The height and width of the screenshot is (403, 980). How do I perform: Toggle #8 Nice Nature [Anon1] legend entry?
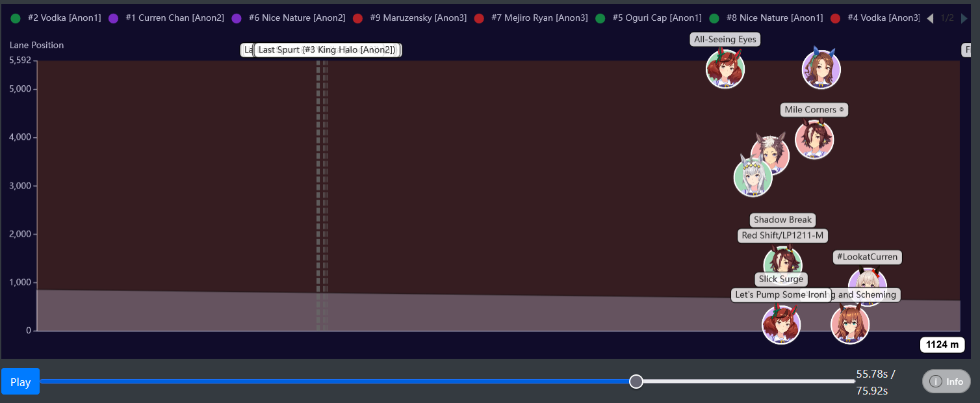coord(766,18)
